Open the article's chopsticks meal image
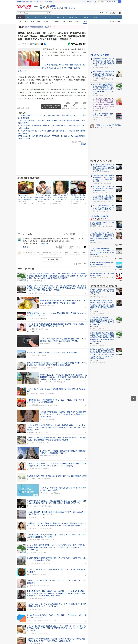 pos(29,58)
